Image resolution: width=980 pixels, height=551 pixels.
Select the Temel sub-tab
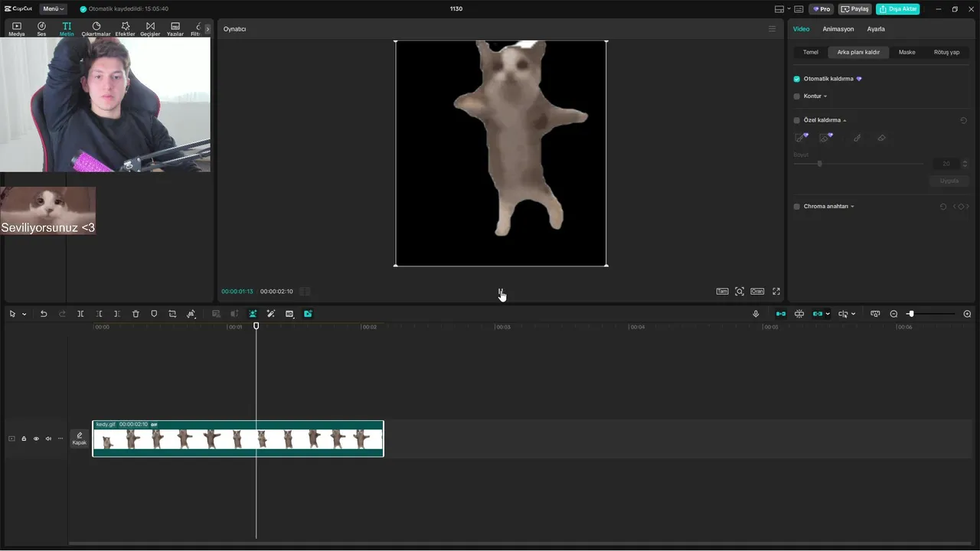click(810, 52)
